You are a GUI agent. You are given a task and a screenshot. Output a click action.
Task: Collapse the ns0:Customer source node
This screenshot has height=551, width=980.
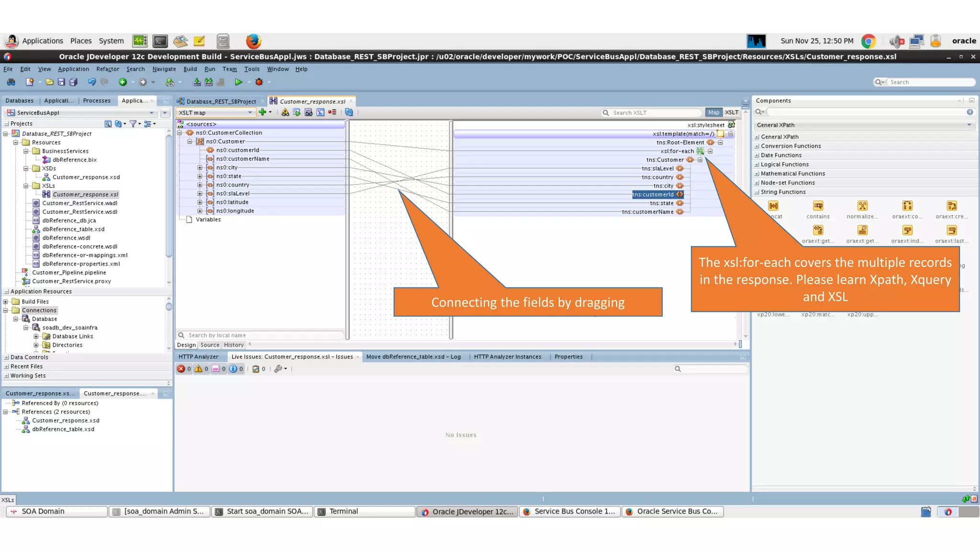[189, 142]
